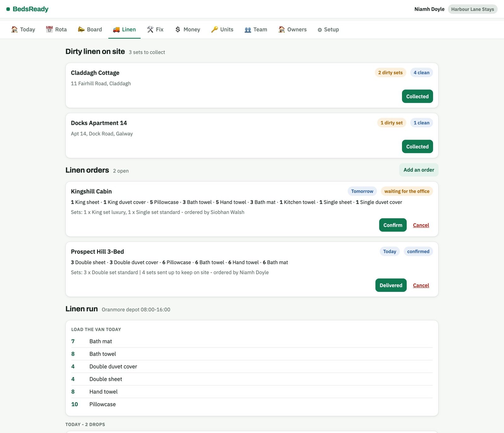Click the Linen van icon
The width and height of the screenshot is (504, 433).
(x=116, y=29)
